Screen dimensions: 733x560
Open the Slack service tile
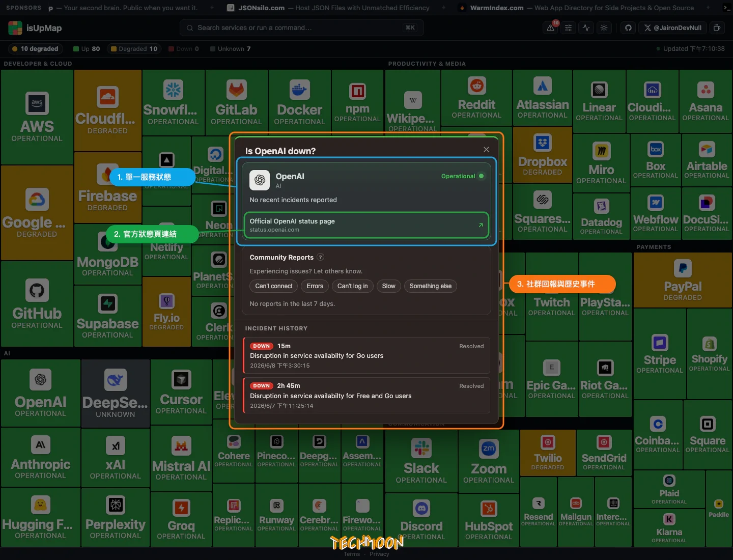(421, 461)
